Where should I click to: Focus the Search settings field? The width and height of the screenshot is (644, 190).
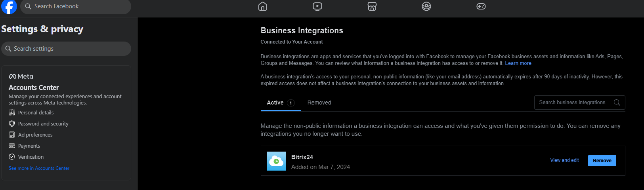66,49
